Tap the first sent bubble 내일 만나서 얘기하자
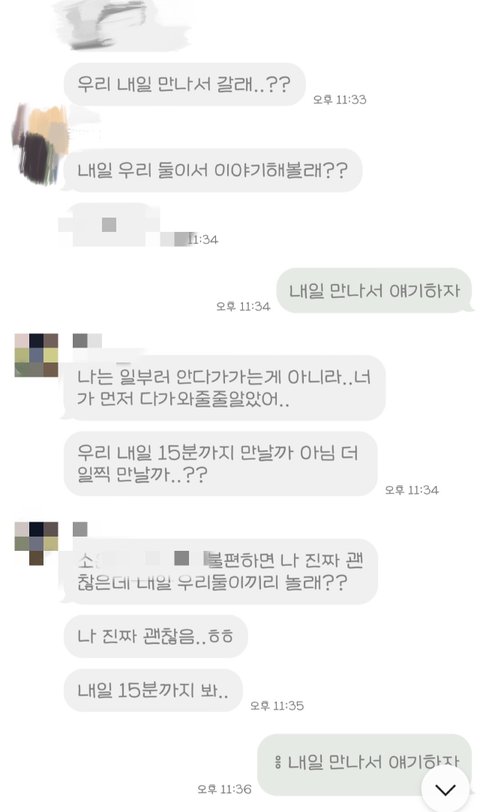 pos(374,291)
